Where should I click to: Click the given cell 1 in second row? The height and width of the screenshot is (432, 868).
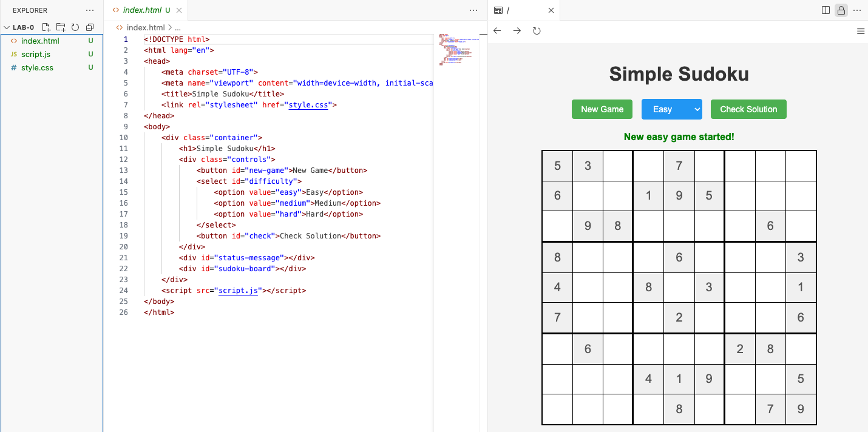[x=648, y=197]
